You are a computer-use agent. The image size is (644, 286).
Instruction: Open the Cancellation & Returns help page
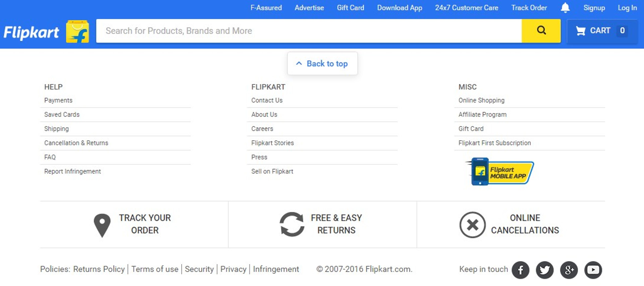pyautogui.click(x=76, y=143)
